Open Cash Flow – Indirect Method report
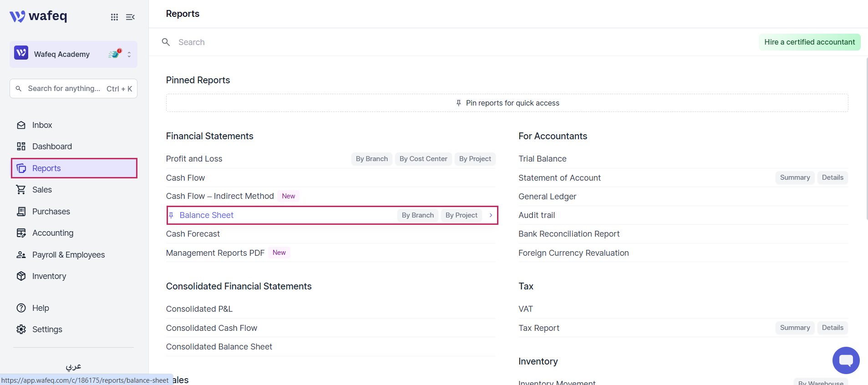The height and width of the screenshot is (385, 868). tap(220, 196)
